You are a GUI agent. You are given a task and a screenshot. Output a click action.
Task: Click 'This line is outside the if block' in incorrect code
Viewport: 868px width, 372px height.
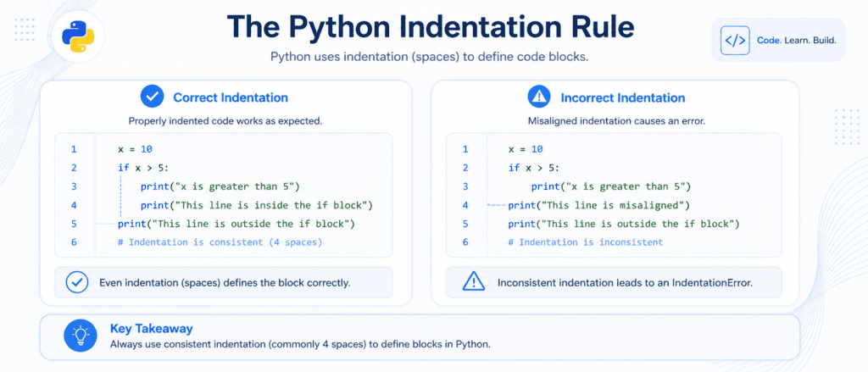tap(624, 225)
